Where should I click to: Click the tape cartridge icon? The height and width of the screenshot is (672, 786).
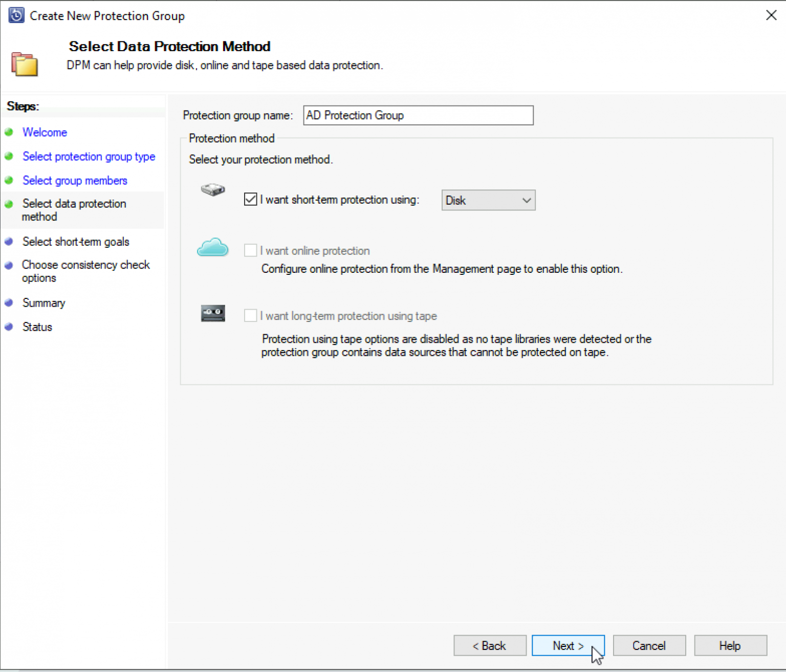point(212,313)
